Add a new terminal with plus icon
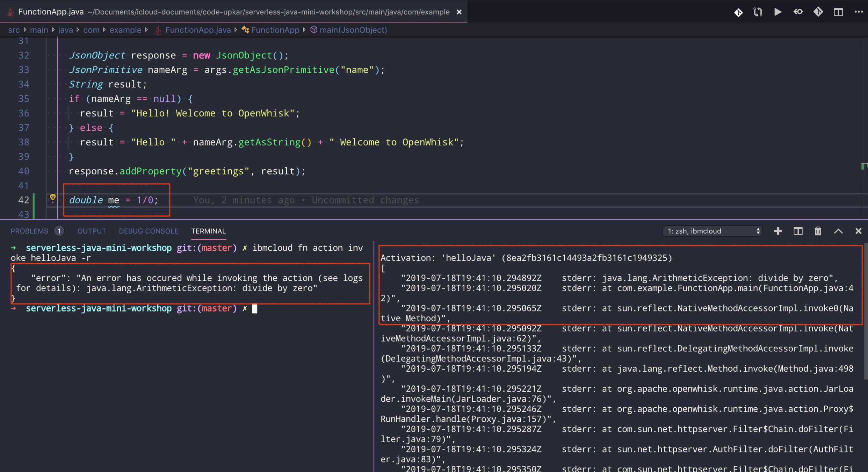Screen dimensions: 868x472 tap(778, 231)
